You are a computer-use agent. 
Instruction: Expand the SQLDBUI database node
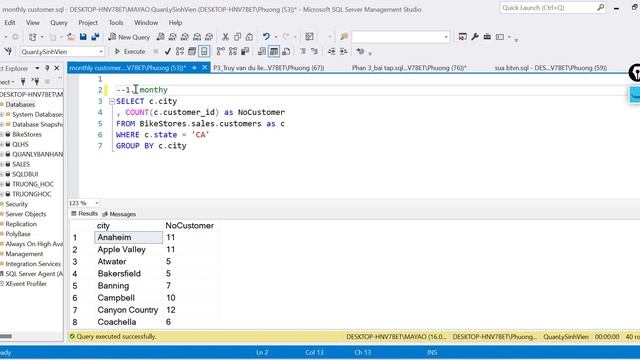[x=2, y=174]
